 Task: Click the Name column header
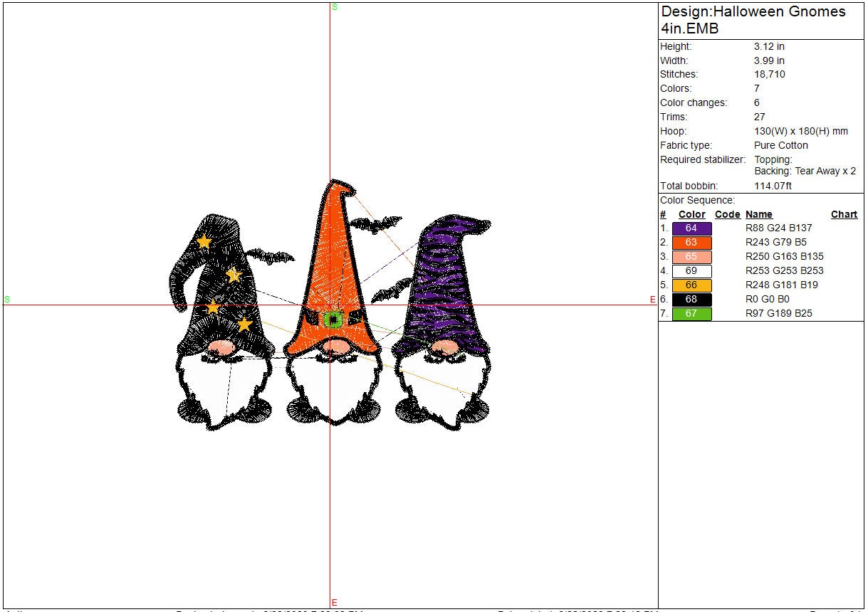[x=758, y=214]
